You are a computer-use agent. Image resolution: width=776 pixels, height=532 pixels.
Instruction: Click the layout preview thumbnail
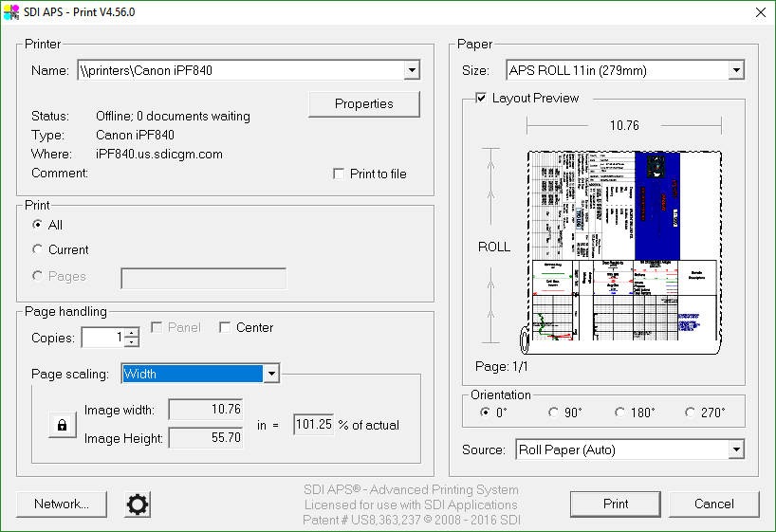click(x=622, y=247)
